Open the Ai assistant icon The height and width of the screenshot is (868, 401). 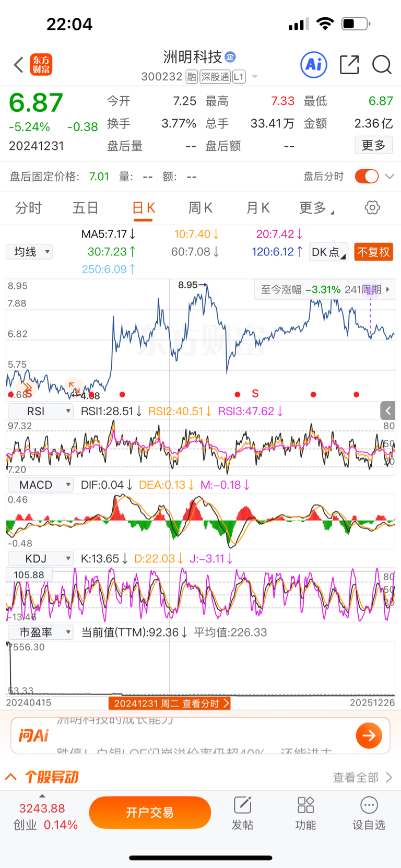pos(314,65)
